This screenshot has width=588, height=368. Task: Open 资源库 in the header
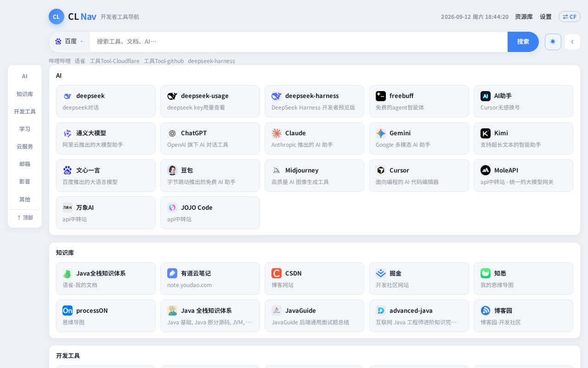(524, 17)
